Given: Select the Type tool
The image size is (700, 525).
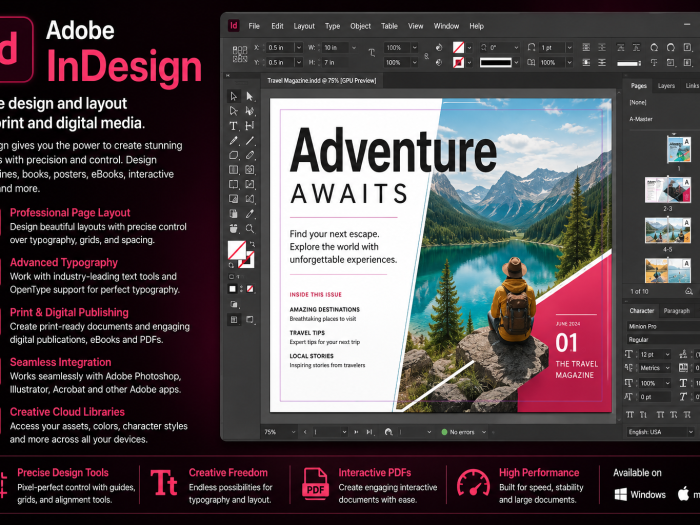Looking at the screenshot, I should point(233,126).
